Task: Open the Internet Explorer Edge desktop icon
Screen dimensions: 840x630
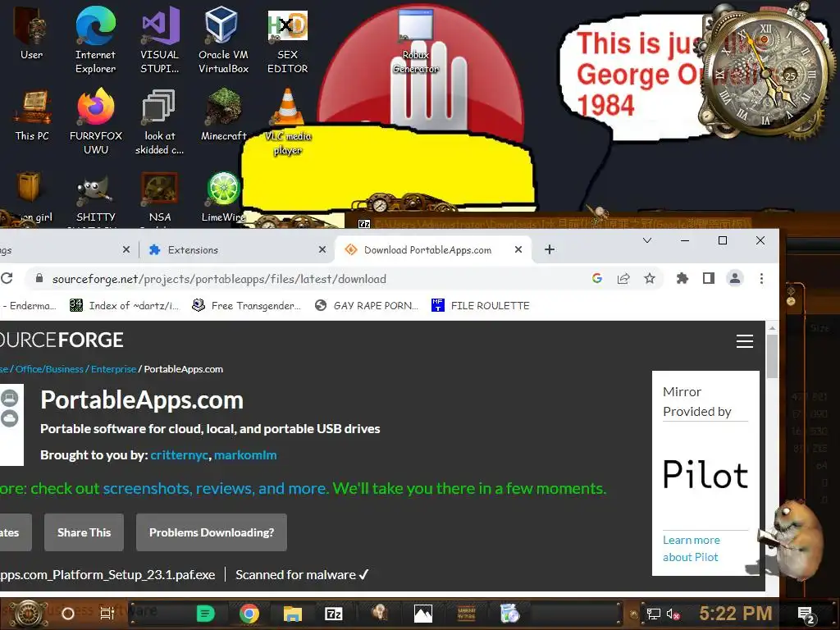Action: (x=95, y=39)
